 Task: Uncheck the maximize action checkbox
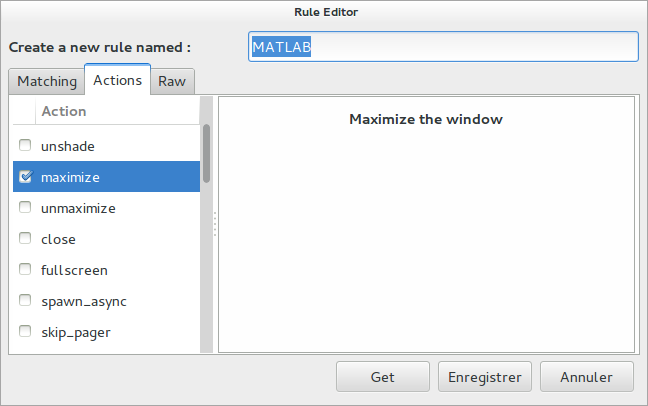(x=26, y=177)
